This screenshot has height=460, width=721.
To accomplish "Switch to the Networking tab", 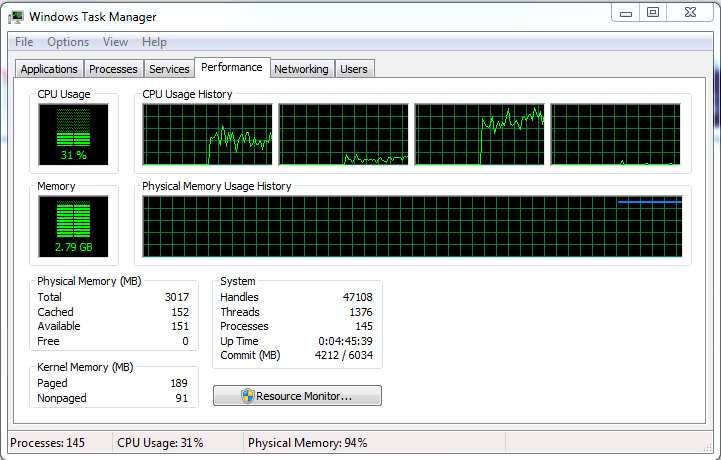I will 301,69.
